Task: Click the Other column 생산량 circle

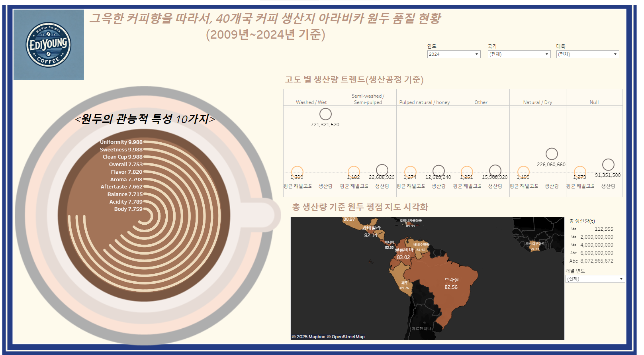Action: (x=495, y=171)
